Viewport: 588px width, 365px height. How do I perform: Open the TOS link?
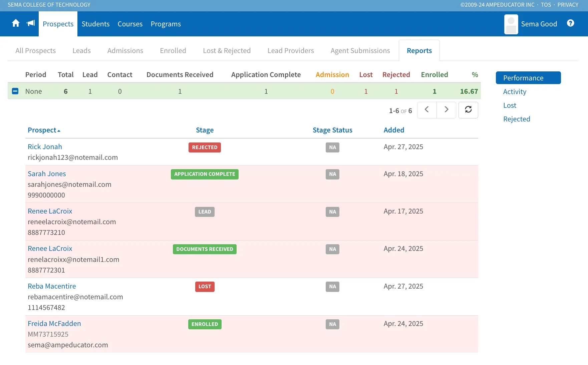click(546, 5)
